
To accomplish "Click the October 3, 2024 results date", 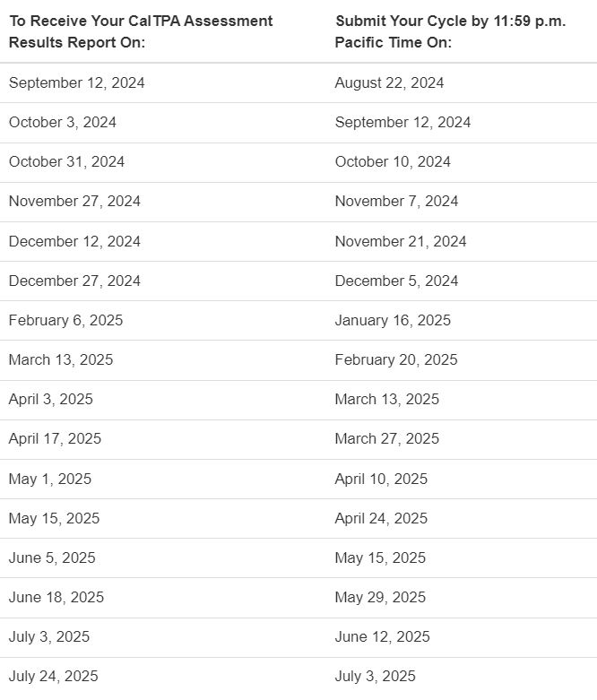I will (x=63, y=123).
